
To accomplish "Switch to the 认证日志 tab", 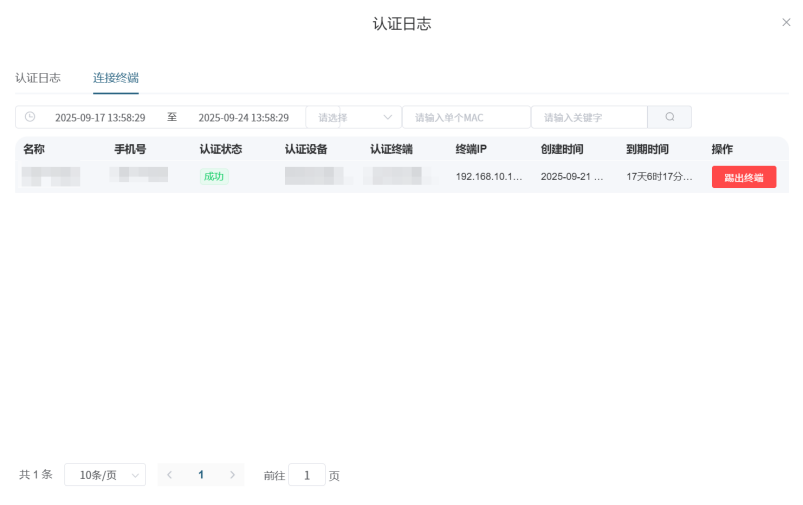I will [38, 78].
